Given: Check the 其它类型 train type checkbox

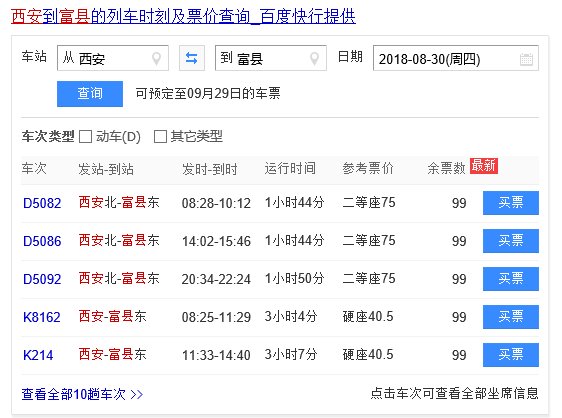Looking at the screenshot, I should tap(160, 137).
